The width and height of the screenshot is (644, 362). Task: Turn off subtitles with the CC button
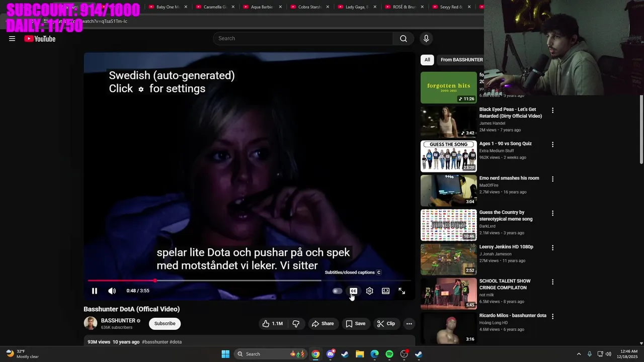(x=354, y=291)
